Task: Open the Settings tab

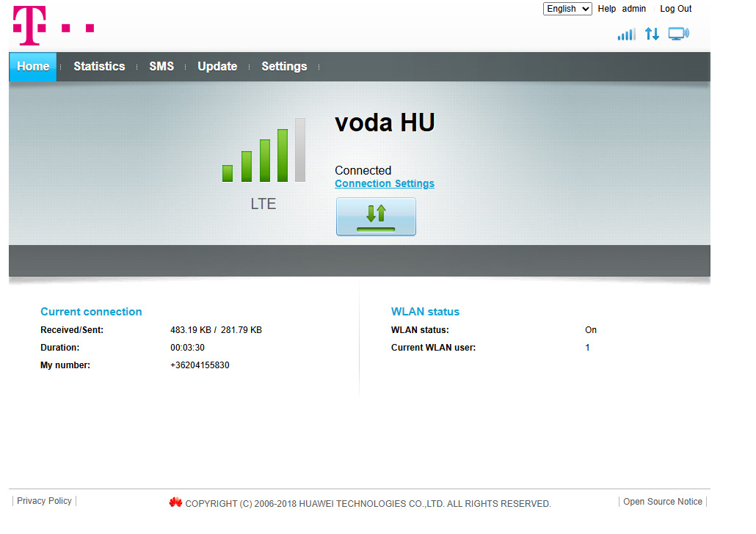Action: [x=284, y=67]
